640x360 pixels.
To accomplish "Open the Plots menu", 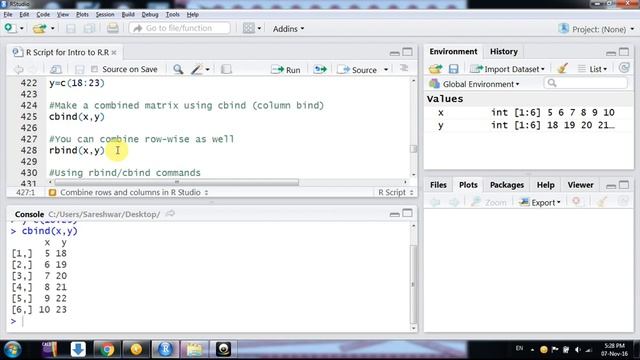I will click(82, 14).
